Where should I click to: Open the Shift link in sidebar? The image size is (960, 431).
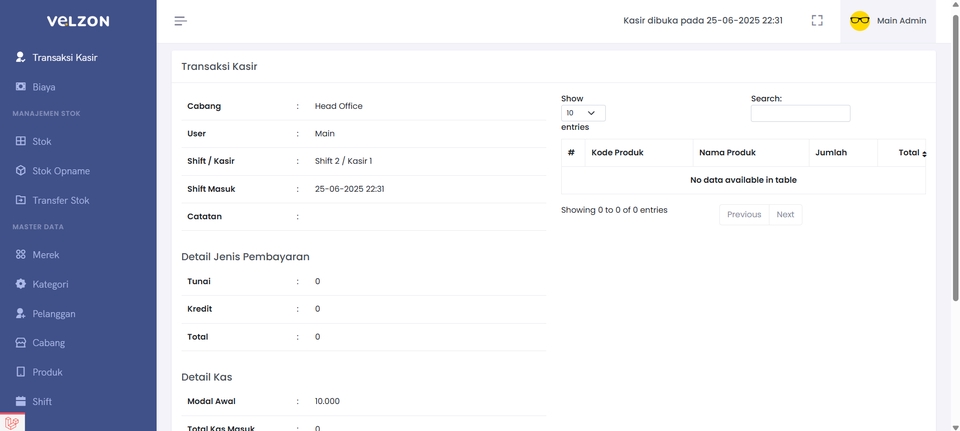pyautogui.click(x=42, y=402)
